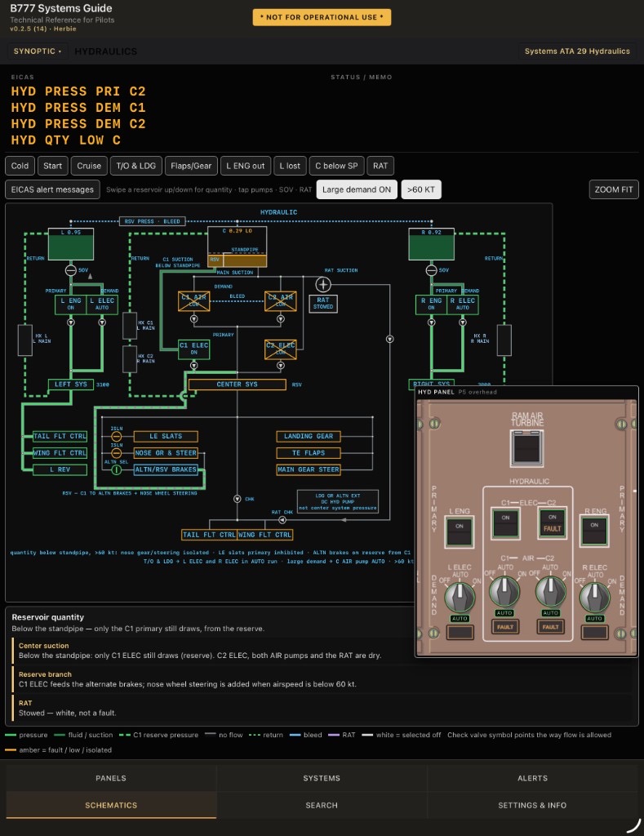Toggle the >60 KT airspeed option

point(421,189)
